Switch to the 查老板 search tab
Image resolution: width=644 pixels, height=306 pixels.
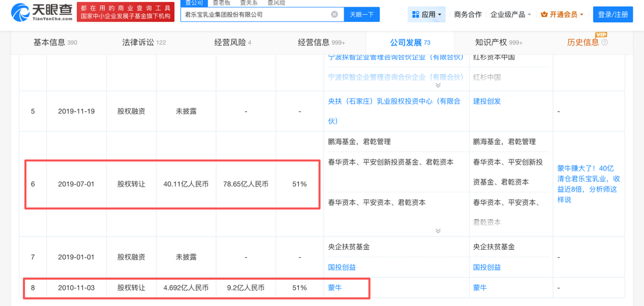click(x=221, y=3)
